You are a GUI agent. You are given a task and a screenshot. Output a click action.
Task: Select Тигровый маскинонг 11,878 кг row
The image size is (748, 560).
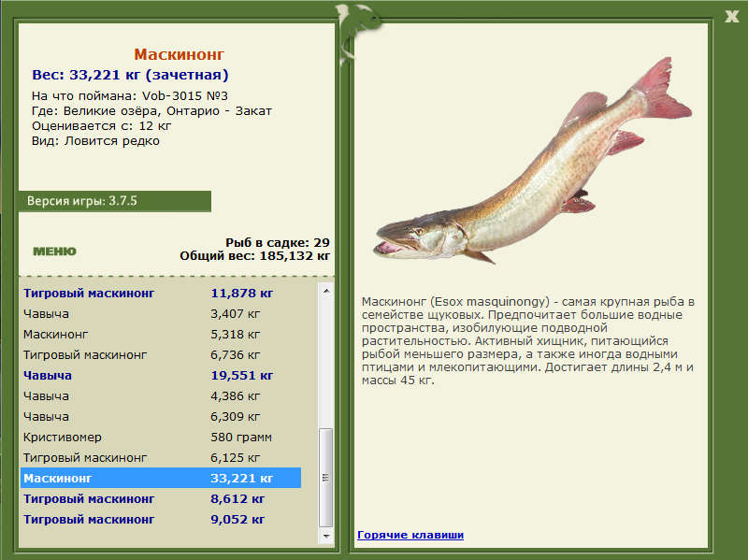(x=161, y=294)
